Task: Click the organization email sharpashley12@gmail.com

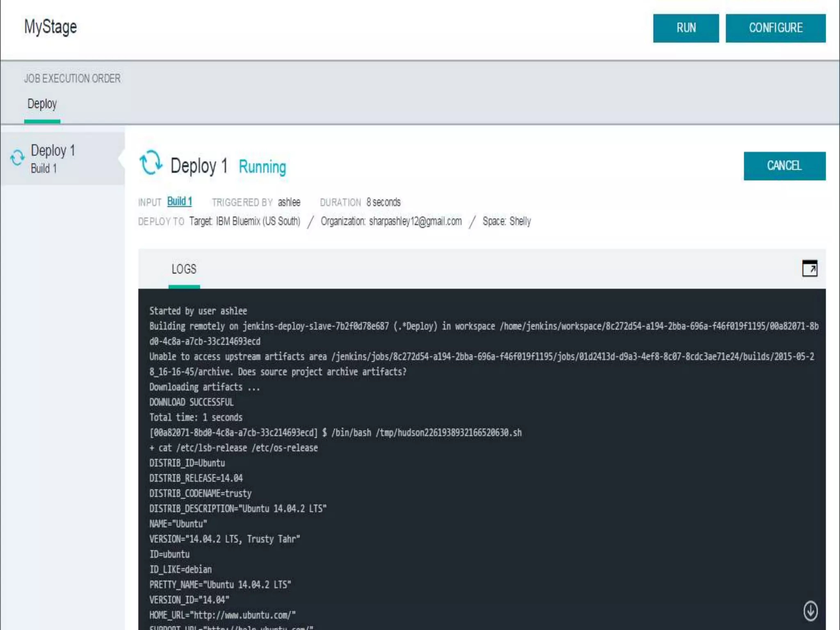Action: [x=415, y=221]
